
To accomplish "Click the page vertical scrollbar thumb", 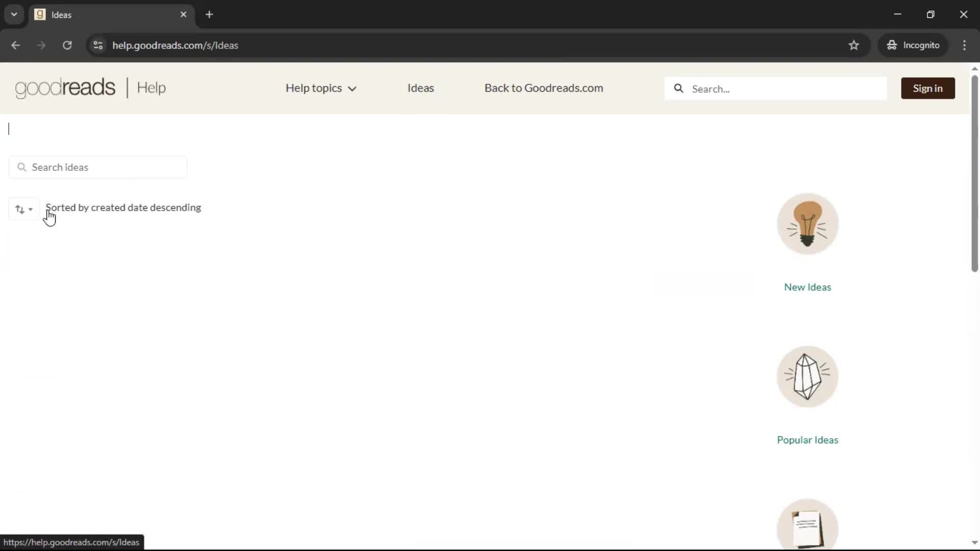I will pos(974,173).
